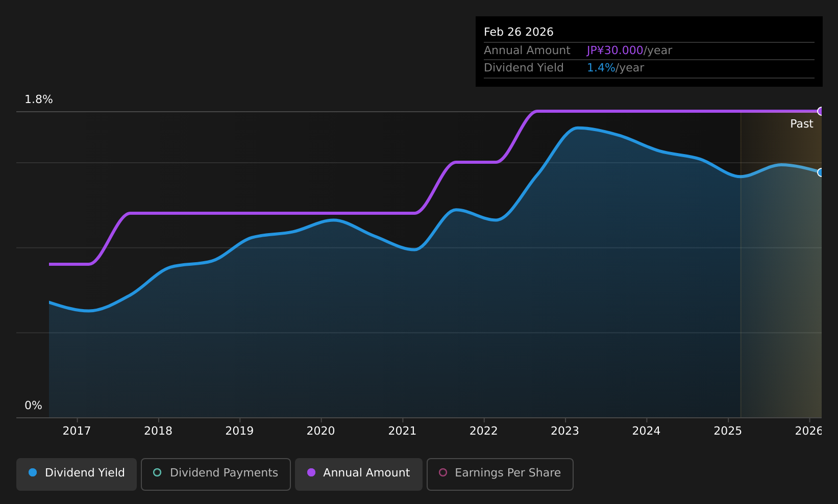Select the 2017 axis label
The height and width of the screenshot is (504, 838).
(x=77, y=431)
